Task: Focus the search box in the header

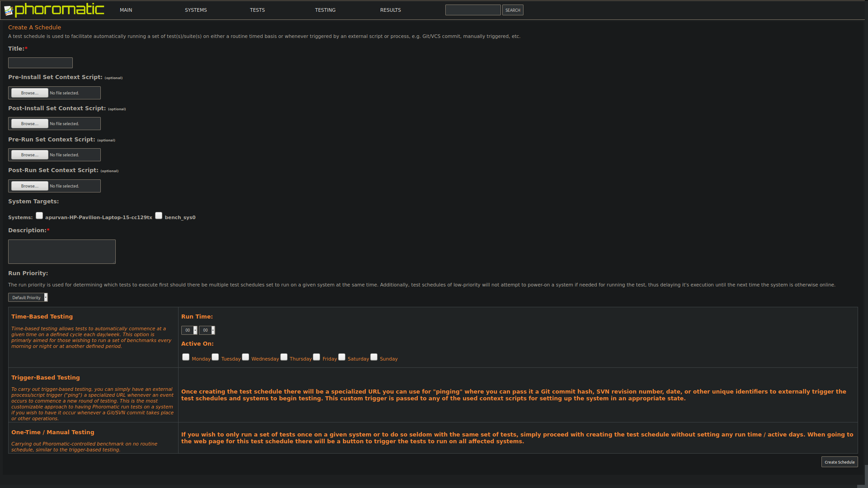Action: (473, 10)
